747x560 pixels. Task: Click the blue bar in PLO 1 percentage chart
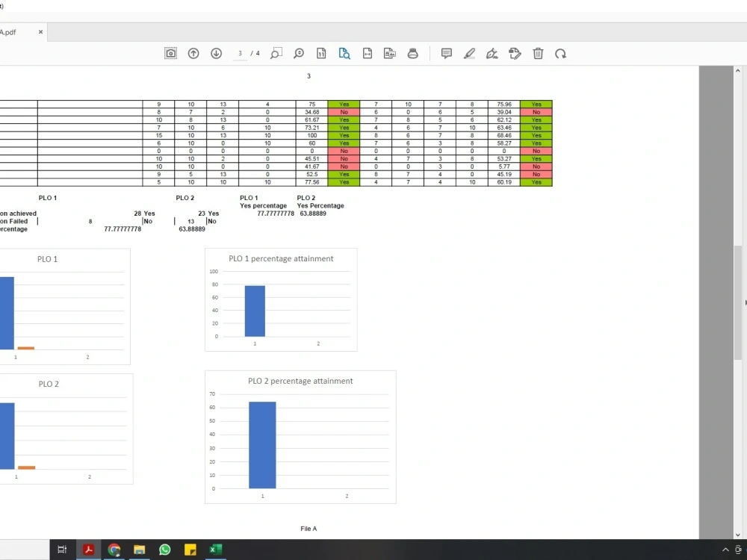pyautogui.click(x=255, y=311)
